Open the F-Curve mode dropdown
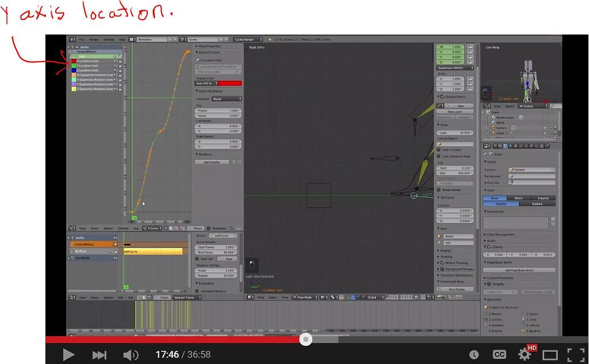Image resolution: width=589 pixels, height=364 pixels. [x=152, y=228]
